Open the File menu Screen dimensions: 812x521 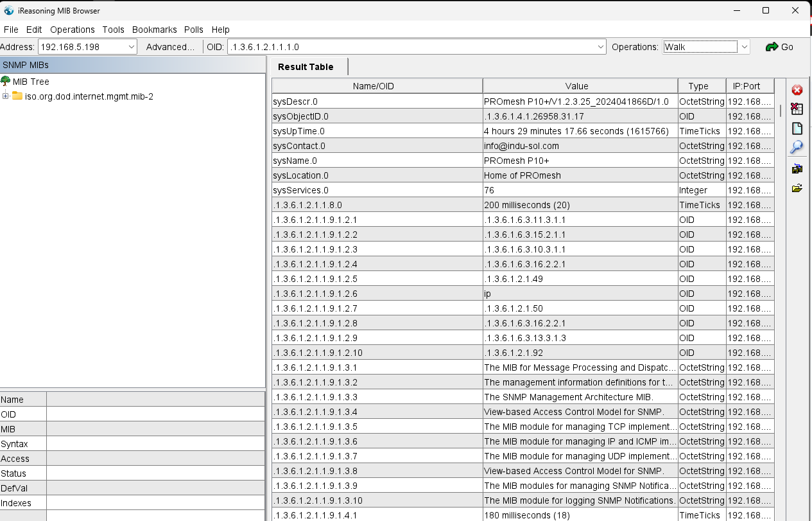coord(11,30)
